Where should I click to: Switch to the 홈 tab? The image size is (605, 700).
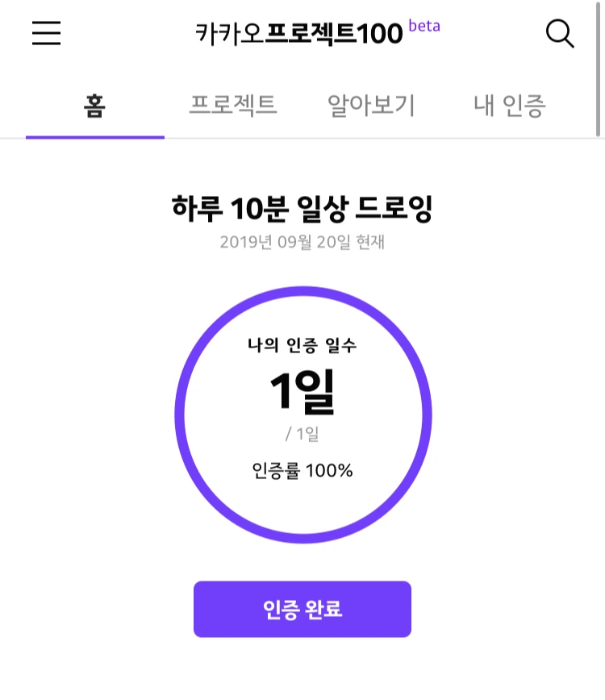(94, 106)
